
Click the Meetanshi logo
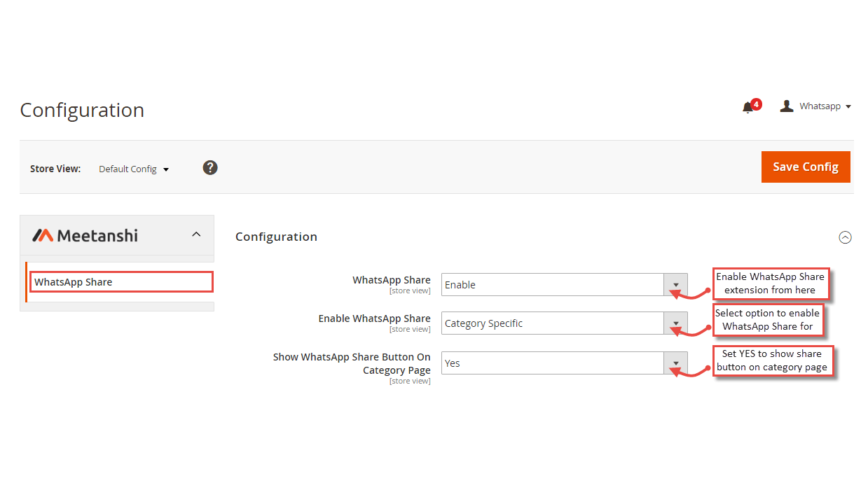85,235
